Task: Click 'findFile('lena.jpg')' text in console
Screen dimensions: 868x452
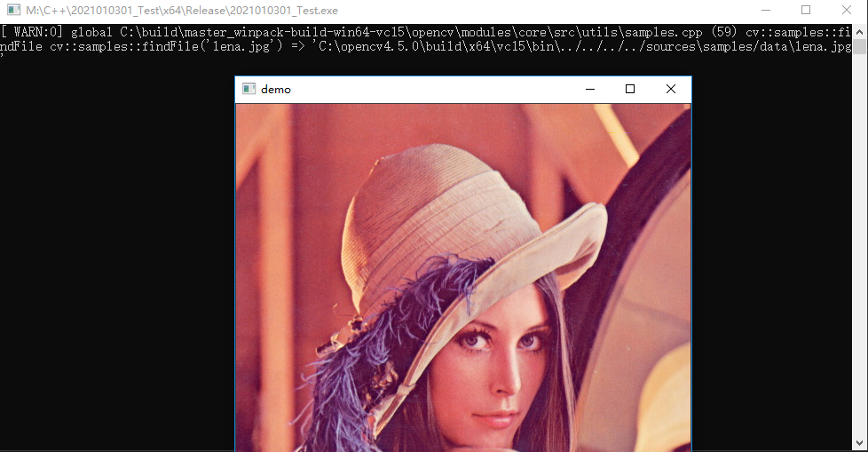Action: [213, 46]
